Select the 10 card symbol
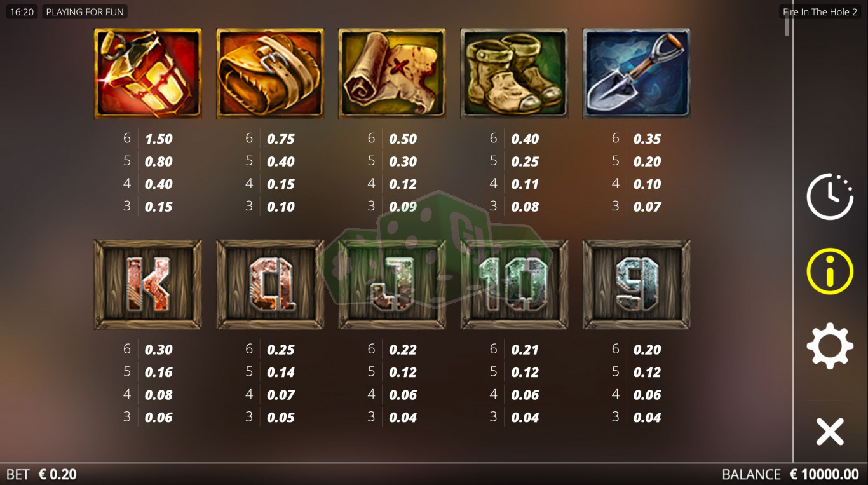 [514, 284]
